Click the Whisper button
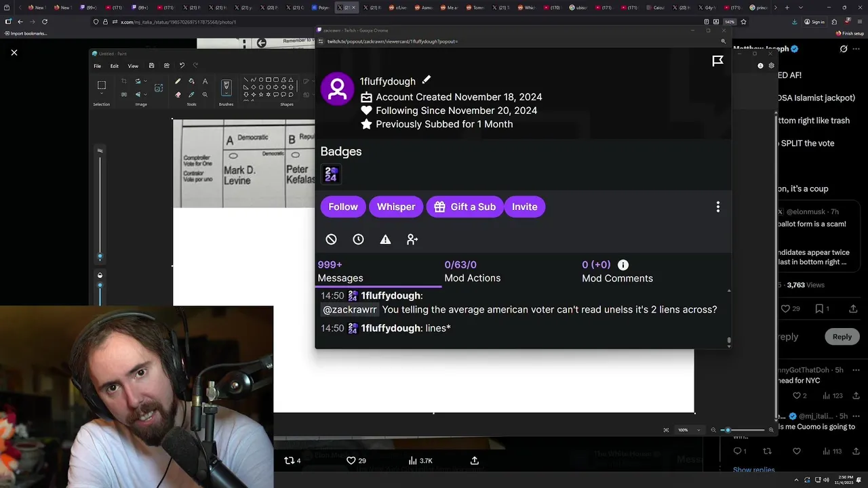This screenshot has height=488, width=868. pyautogui.click(x=396, y=207)
